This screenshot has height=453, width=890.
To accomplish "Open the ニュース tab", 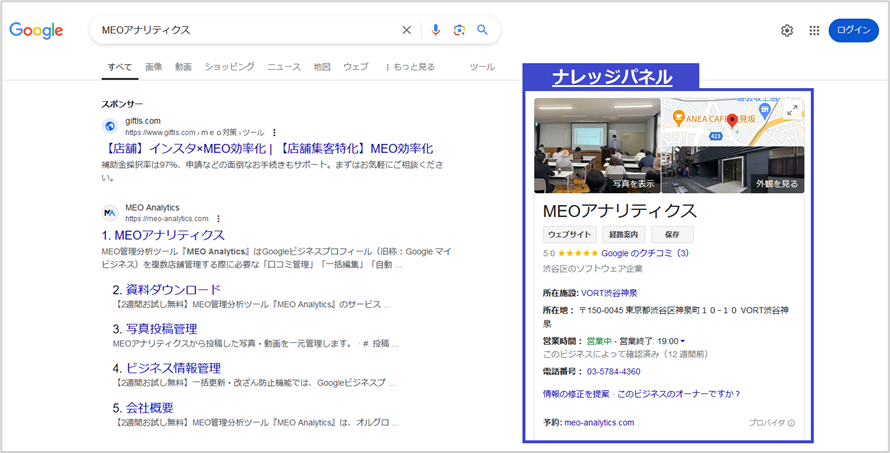I will click(284, 67).
